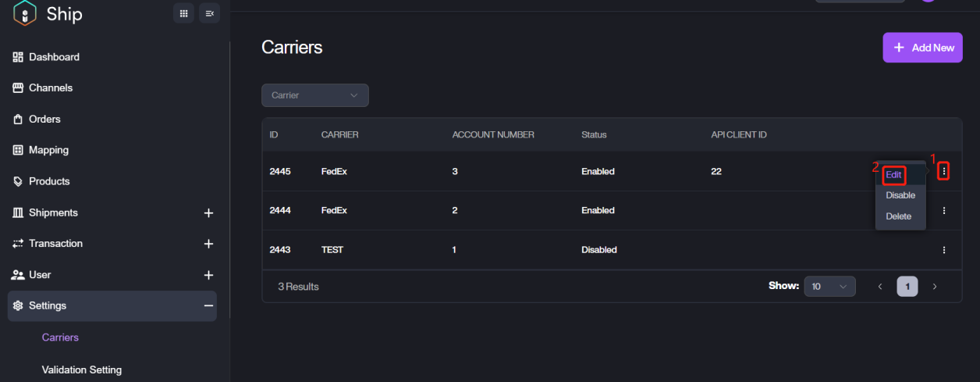The height and width of the screenshot is (382, 980).
Task: Click the Add New button
Action: coord(922,48)
